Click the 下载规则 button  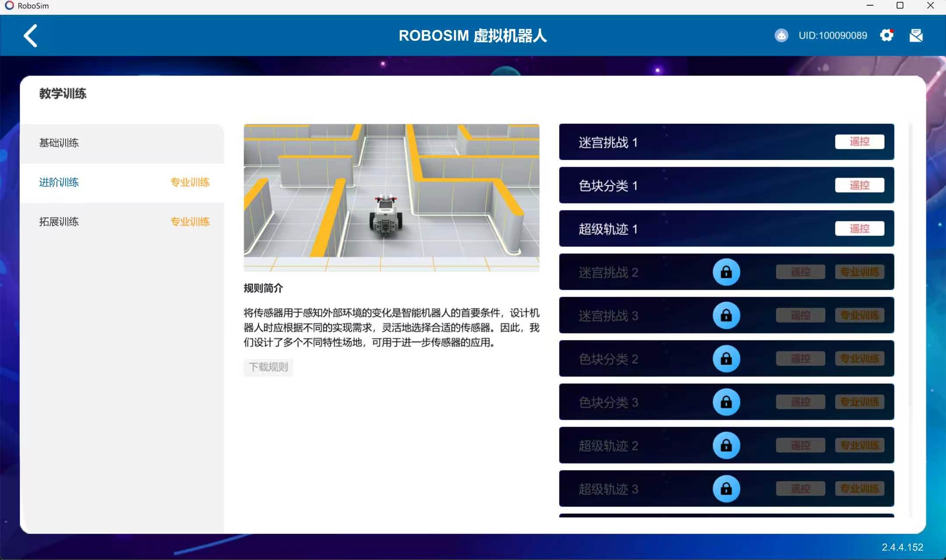(268, 367)
